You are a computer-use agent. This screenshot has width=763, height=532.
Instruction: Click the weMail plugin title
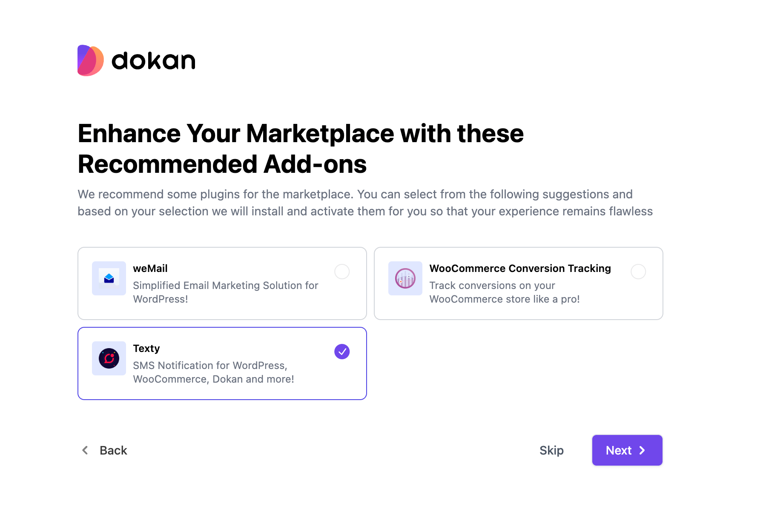(150, 269)
